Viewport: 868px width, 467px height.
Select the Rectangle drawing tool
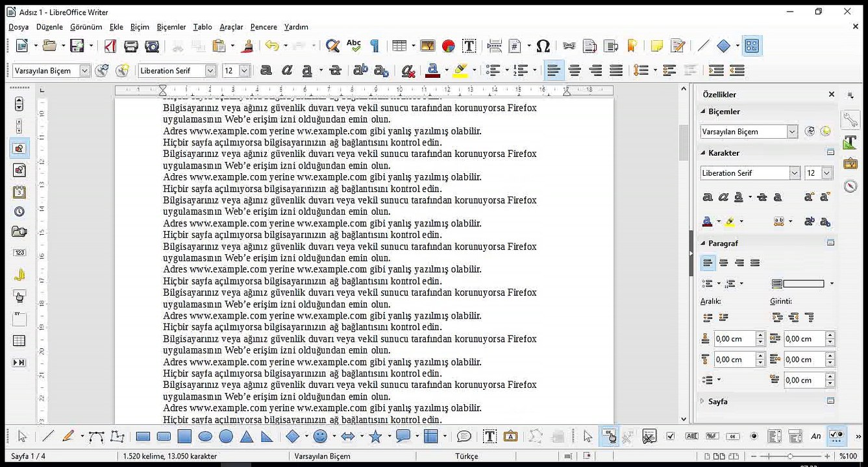point(143,437)
